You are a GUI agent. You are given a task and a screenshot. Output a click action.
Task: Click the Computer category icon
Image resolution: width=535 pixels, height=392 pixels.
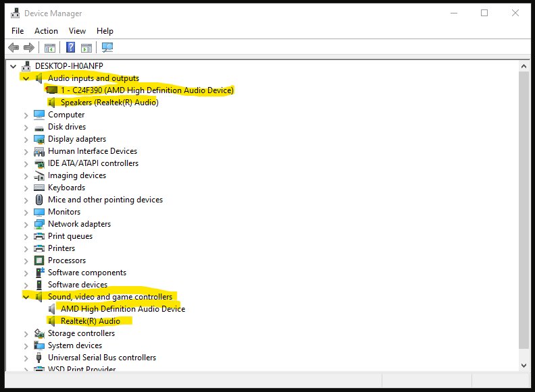click(39, 115)
